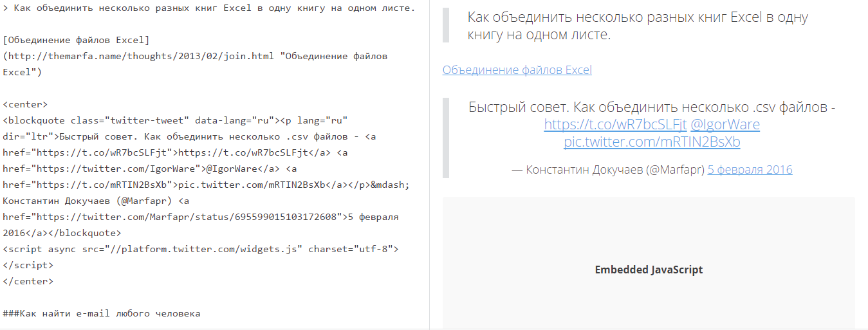Viewport: 868px width, 330px height.
Task: Open the '5 февраля 2016' tweet date link
Action: (750, 170)
